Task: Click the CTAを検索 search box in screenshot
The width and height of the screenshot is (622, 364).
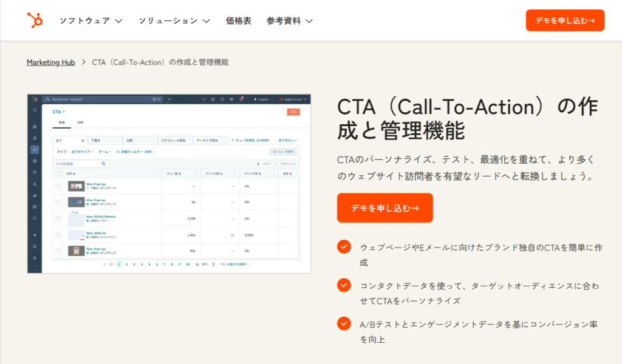Action: [81, 164]
